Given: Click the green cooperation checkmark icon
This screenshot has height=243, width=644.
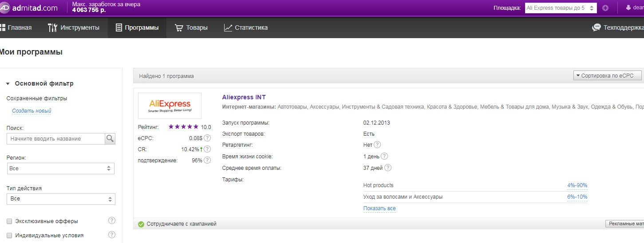Looking at the screenshot, I should pyautogui.click(x=141, y=224).
